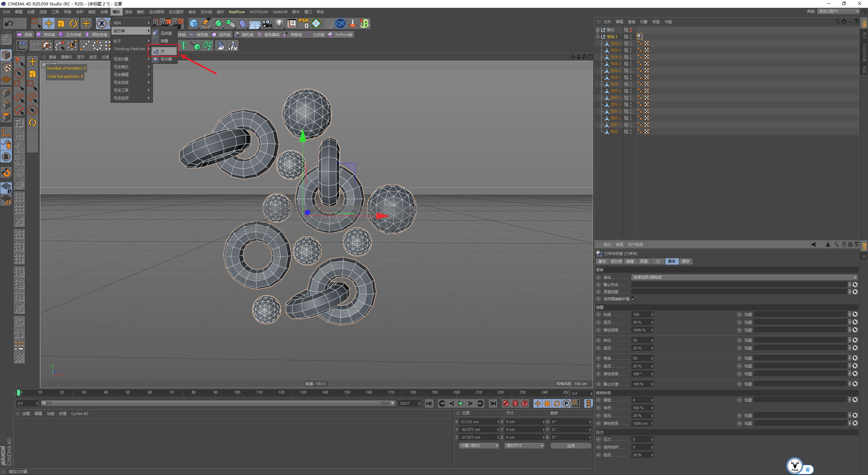
Task: Toggle visibility dots for 球体.6
Action: 631,43
